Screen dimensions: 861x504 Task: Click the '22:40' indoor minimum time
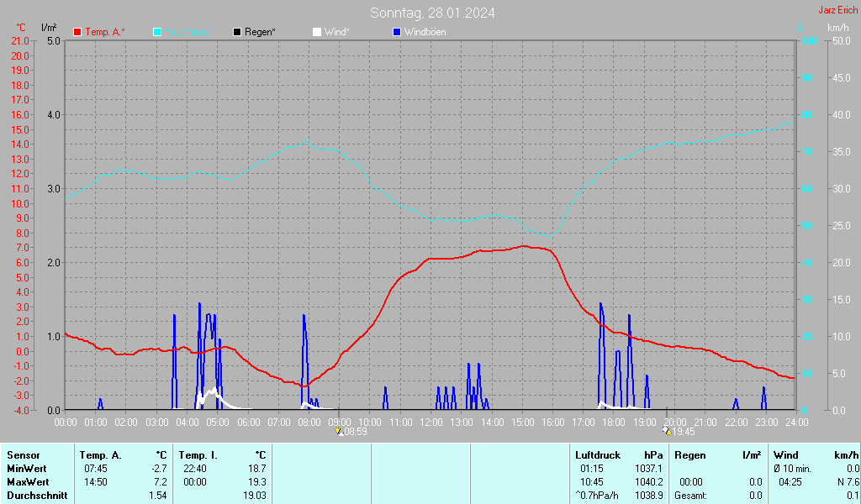coord(195,469)
